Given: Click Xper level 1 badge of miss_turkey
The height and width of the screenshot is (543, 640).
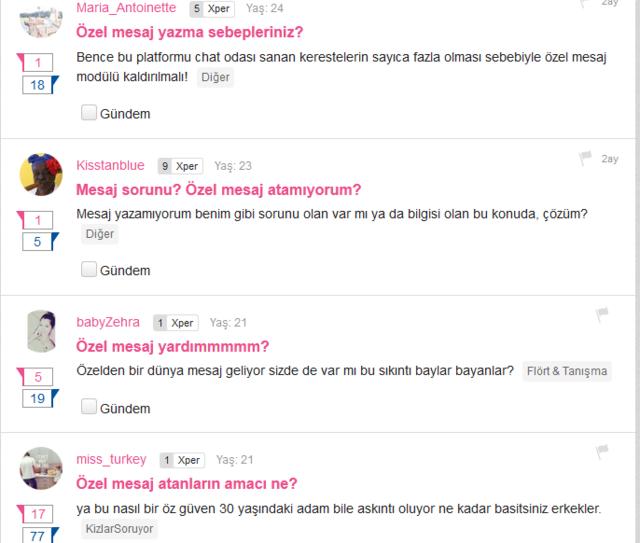Looking at the screenshot, I should coord(182,460).
